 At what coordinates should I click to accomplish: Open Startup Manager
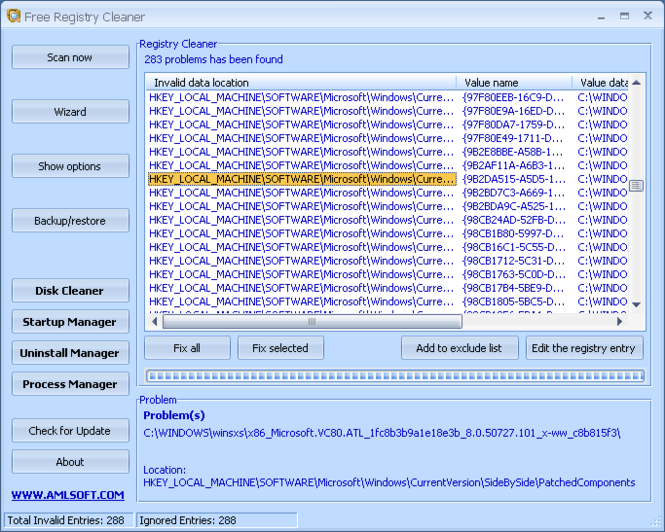70,322
